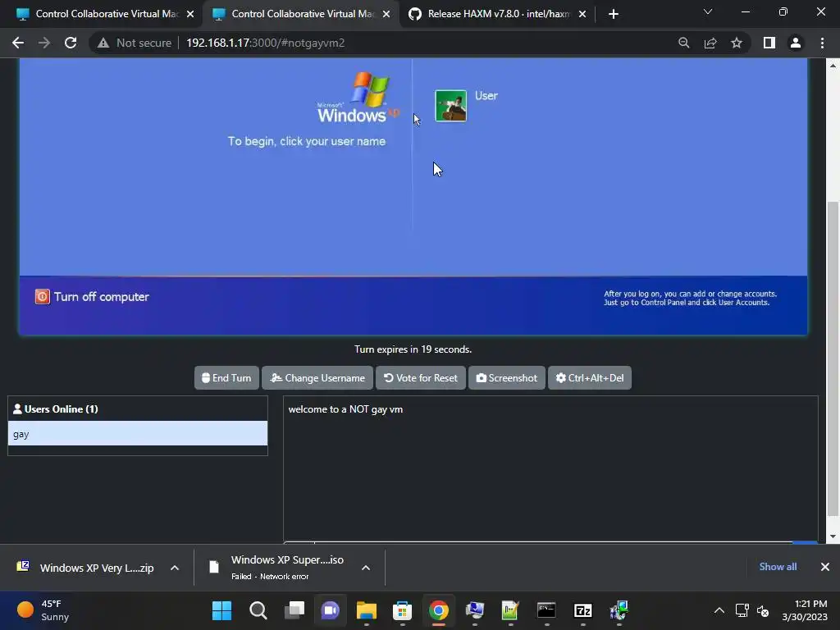Click the network tray icon
Screen dimensions: 840x630
coord(742,610)
